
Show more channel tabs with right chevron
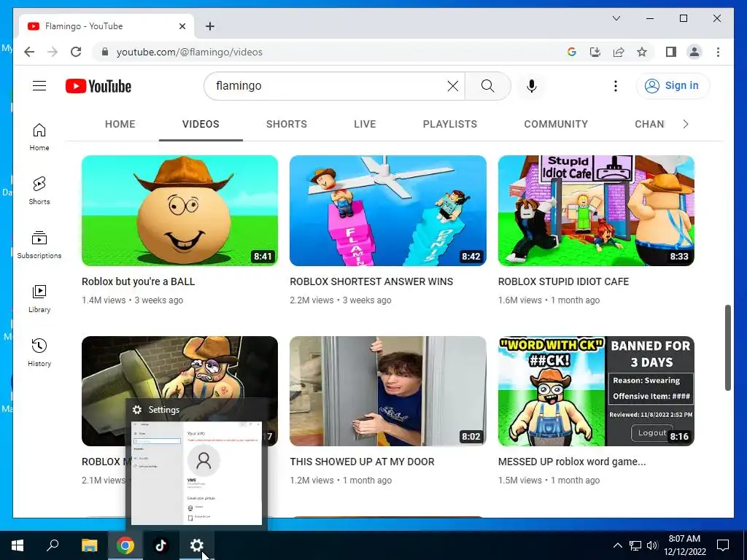pos(685,124)
